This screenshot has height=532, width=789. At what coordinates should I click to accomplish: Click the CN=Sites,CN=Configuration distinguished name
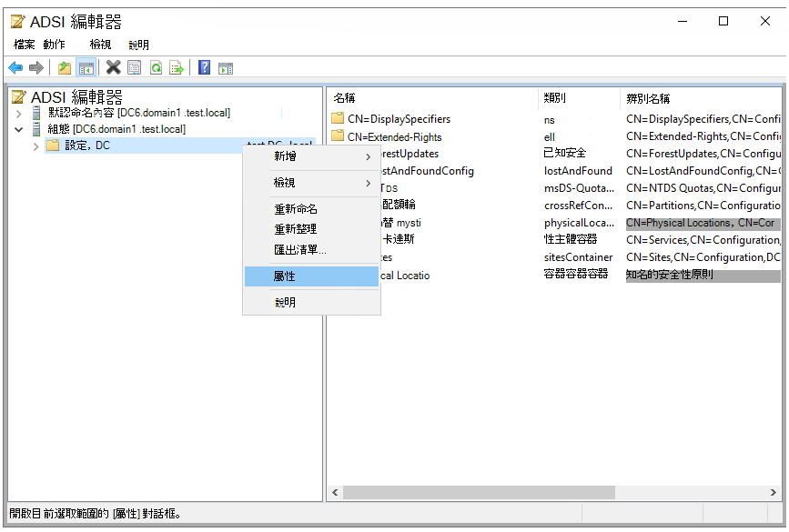703,257
